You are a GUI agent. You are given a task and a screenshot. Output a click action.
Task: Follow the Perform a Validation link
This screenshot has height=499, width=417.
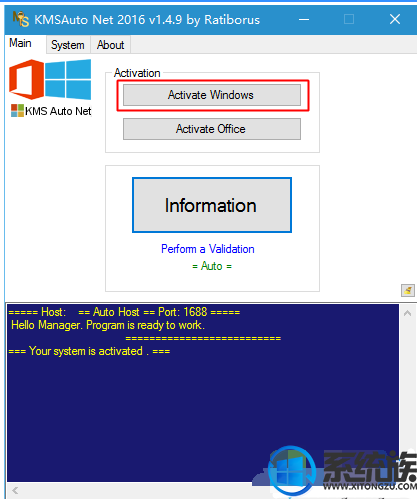point(208,249)
